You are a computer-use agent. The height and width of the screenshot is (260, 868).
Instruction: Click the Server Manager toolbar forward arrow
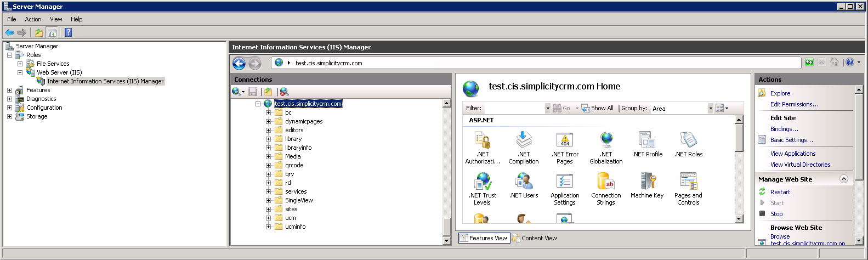coord(22,32)
